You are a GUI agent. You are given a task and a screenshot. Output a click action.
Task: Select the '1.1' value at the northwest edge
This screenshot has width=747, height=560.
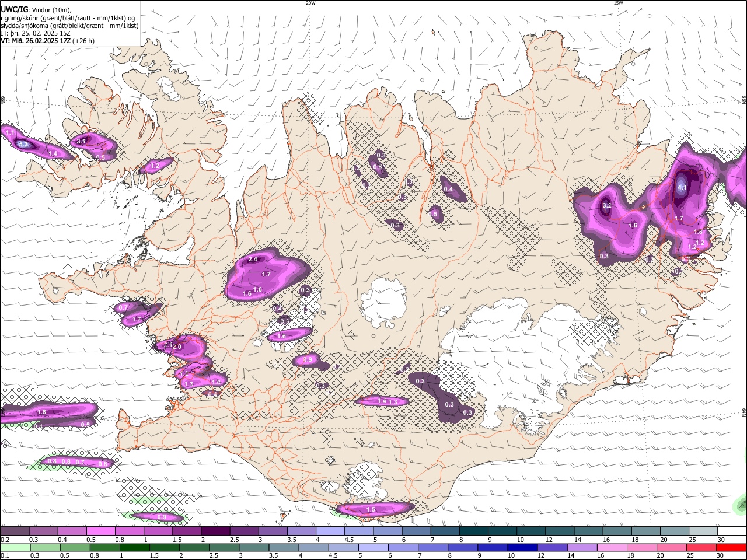click(10, 133)
